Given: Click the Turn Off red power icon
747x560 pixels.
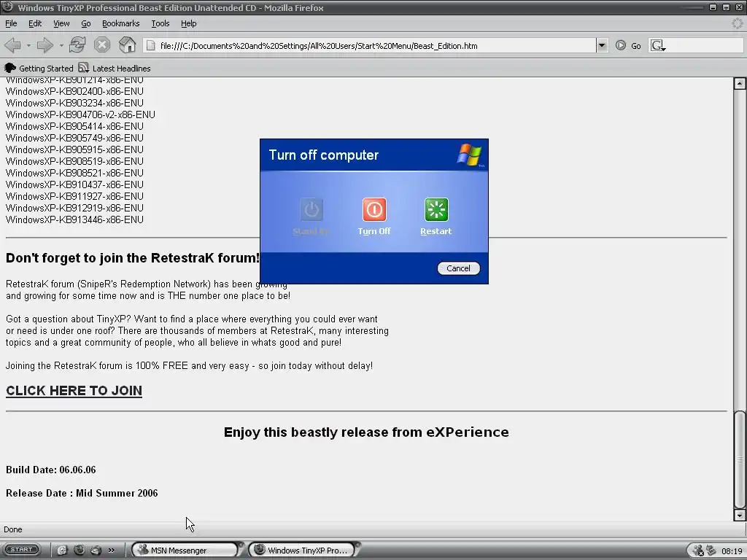Looking at the screenshot, I should [374, 209].
